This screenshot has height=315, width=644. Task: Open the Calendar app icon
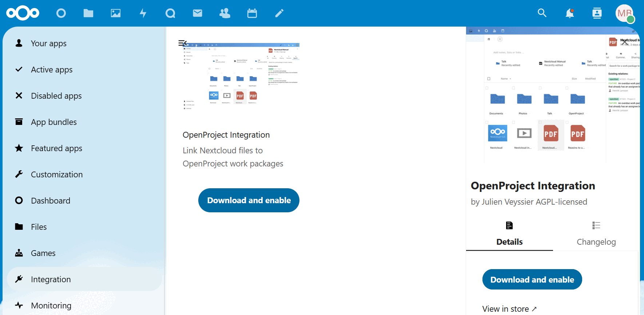click(x=252, y=13)
